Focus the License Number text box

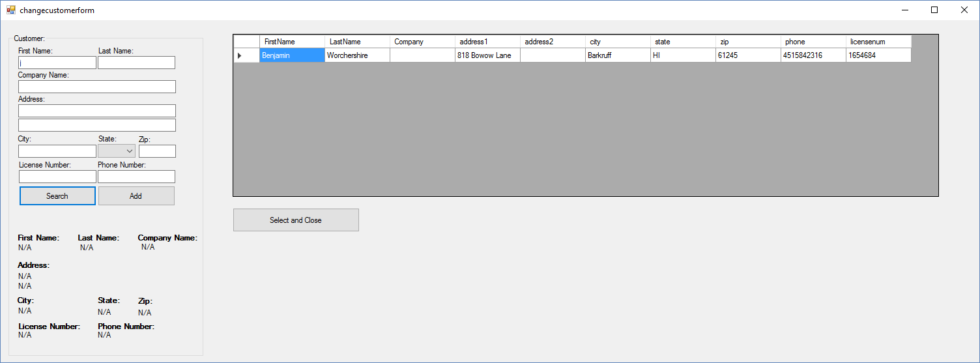coord(57,177)
